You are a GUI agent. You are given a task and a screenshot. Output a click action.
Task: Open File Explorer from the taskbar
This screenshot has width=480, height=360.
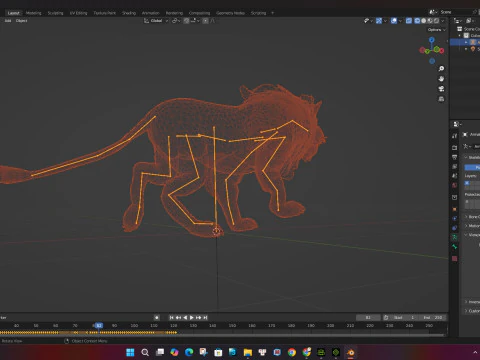pyautogui.click(x=248, y=352)
